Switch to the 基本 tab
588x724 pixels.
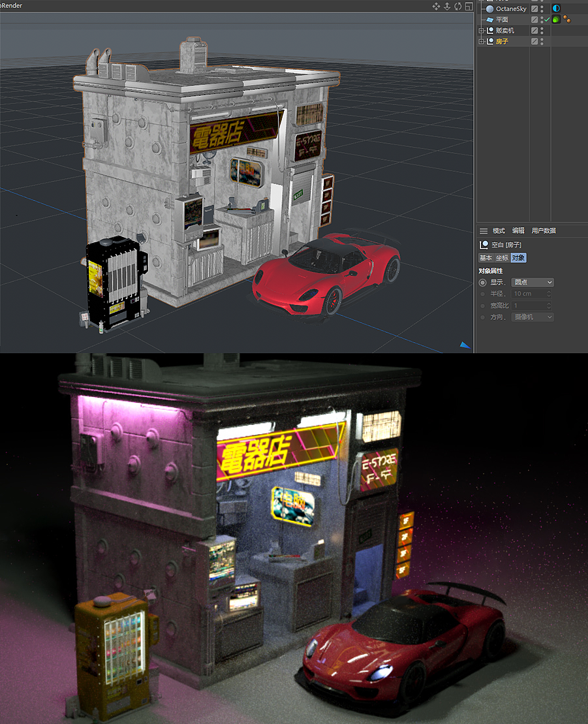click(486, 258)
